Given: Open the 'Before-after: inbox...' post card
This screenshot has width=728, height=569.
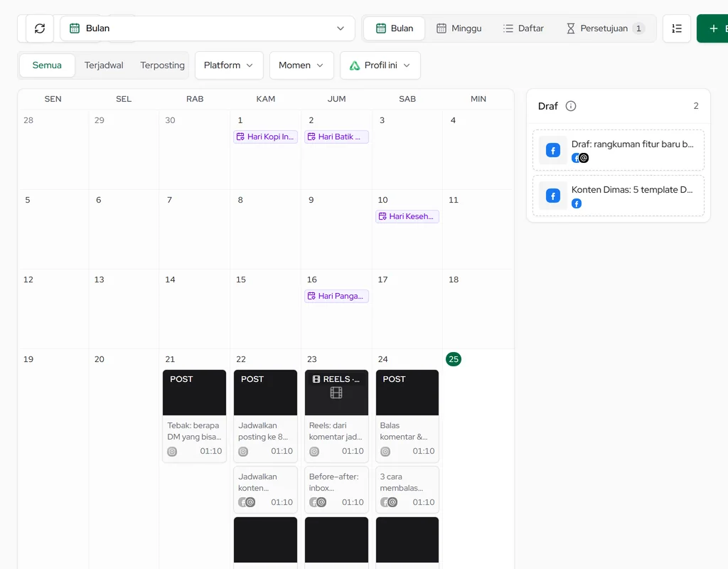Looking at the screenshot, I should coord(336,489).
